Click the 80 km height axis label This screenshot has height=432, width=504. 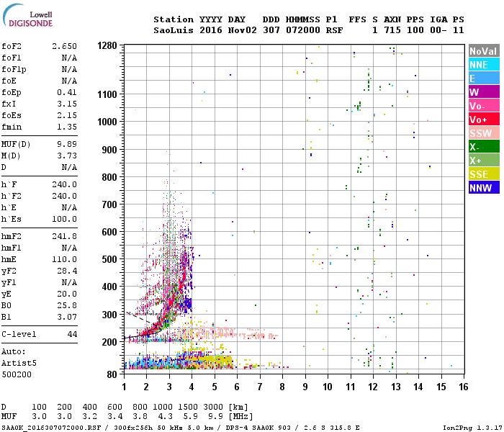pos(112,374)
